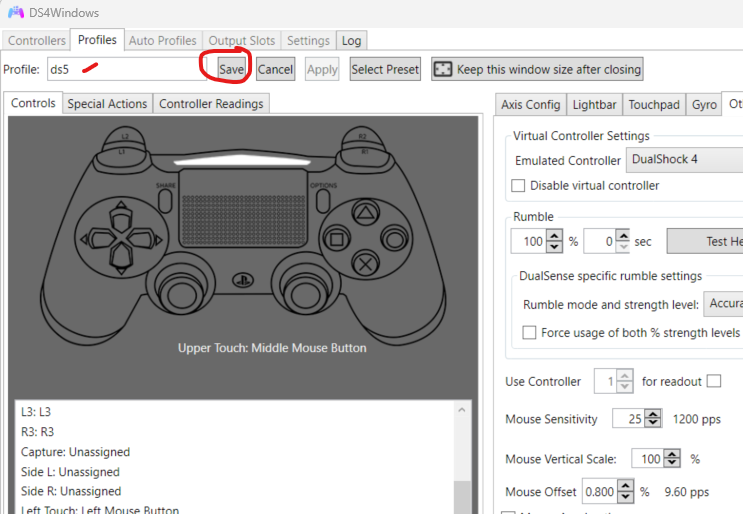Toggle Force usage of both % strength levels
The height and width of the screenshot is (514, 743).
[529, 333]
